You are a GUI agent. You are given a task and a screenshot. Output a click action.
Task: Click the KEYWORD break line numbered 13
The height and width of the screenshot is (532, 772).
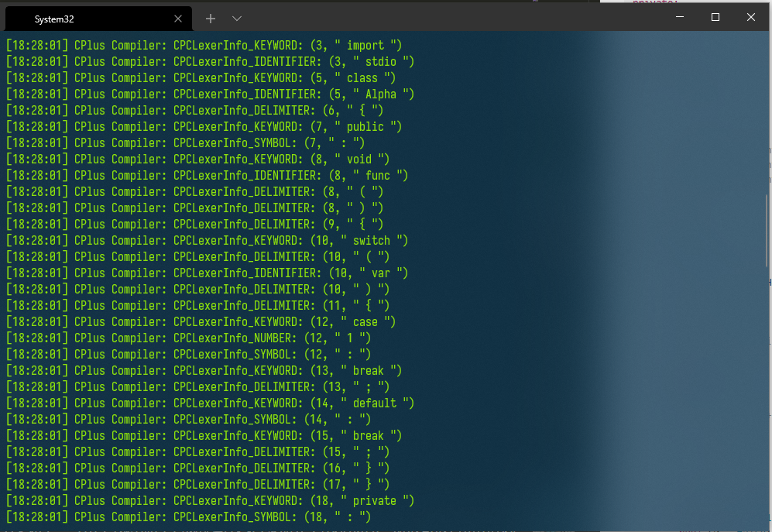204,370
